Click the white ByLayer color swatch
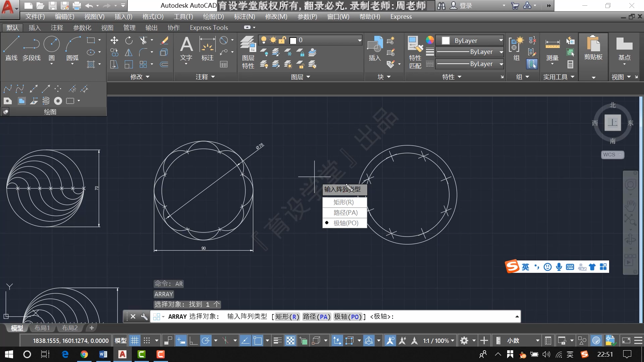 (x=446, y=41)
